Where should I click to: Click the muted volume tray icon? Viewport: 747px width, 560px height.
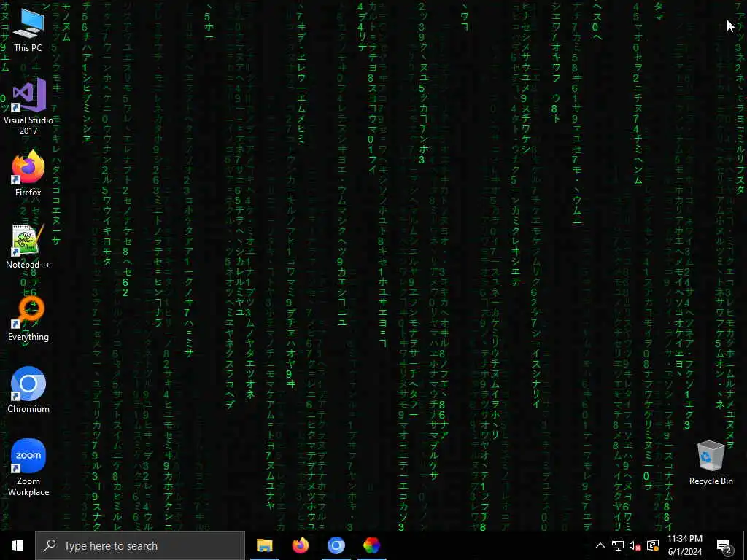pyautogui.click(x=635, y=545)
